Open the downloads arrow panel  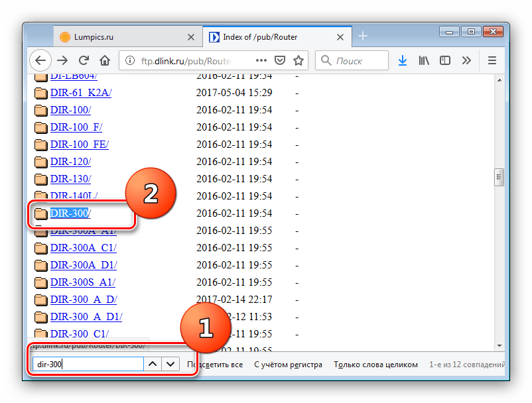tap(403, 60)
